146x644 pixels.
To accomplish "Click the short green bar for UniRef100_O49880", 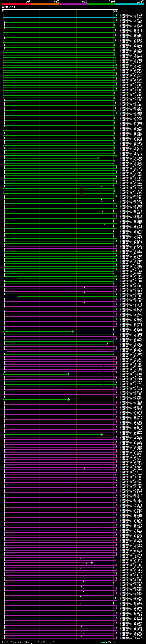I will pos(36,374).
